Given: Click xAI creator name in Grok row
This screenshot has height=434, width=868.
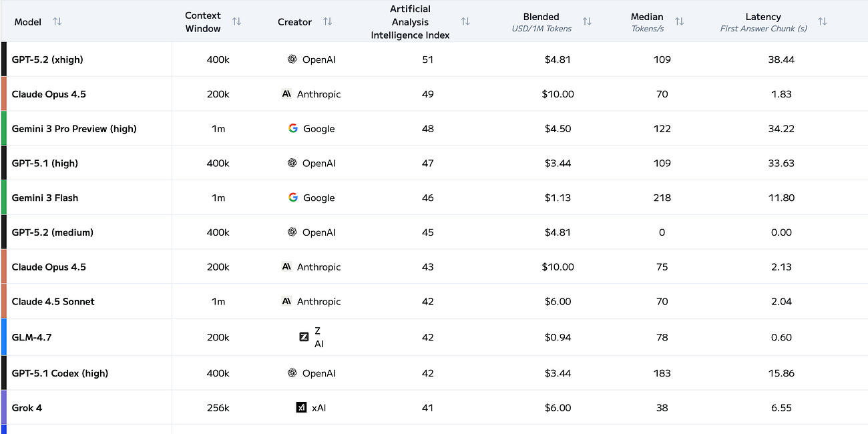Looking at the screenshot, I should (318, 408).
